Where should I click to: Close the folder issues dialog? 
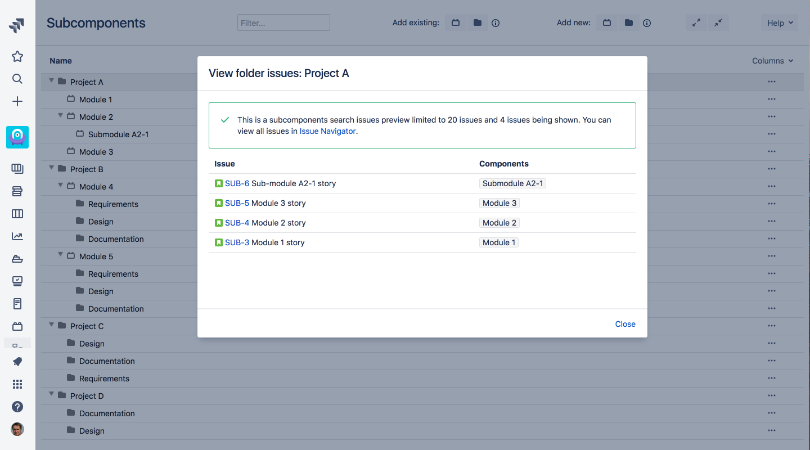coord(625,324)
